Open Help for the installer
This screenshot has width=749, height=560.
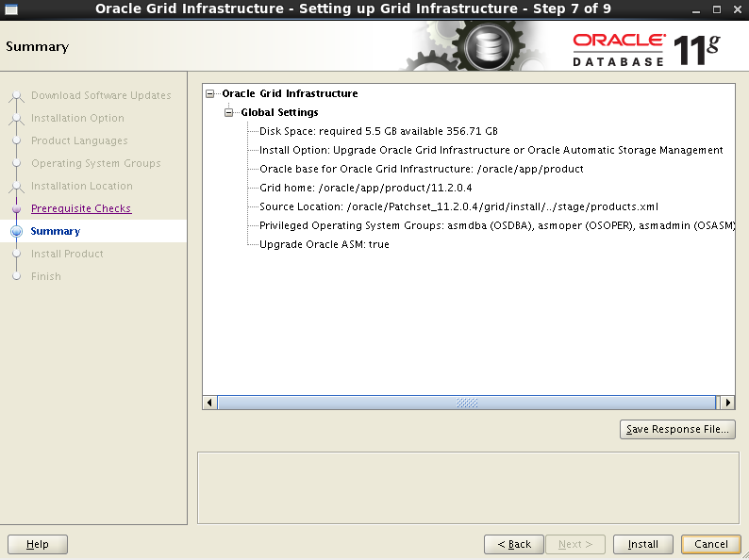tap(38, 544)
